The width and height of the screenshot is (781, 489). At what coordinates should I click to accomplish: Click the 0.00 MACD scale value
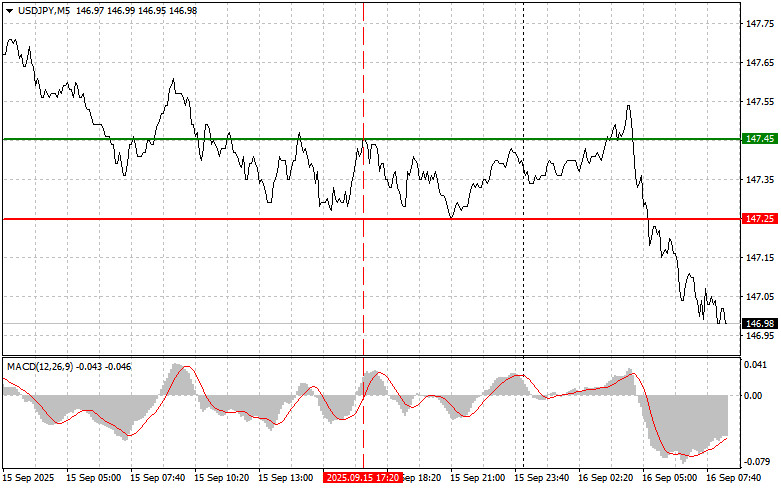(x=753, y=396)
